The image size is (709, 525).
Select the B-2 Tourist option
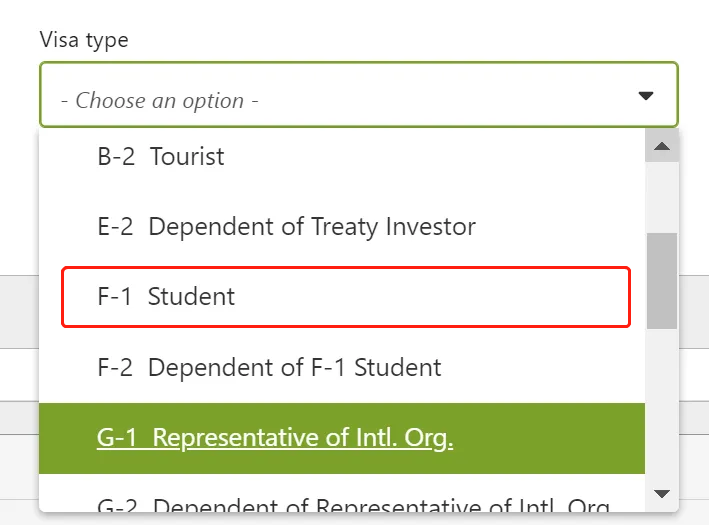pyautogui.click(x=161, y=157)
